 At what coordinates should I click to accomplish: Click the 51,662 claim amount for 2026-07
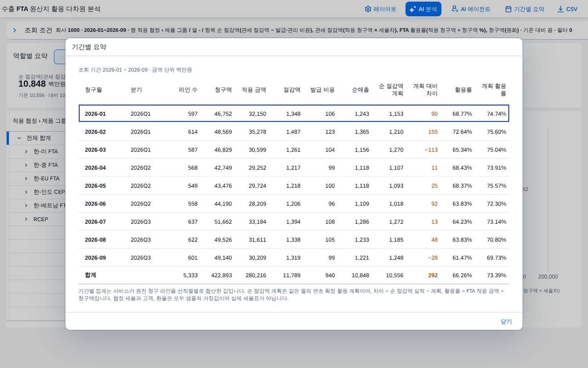pyautogui.click(x=223, y=222)
